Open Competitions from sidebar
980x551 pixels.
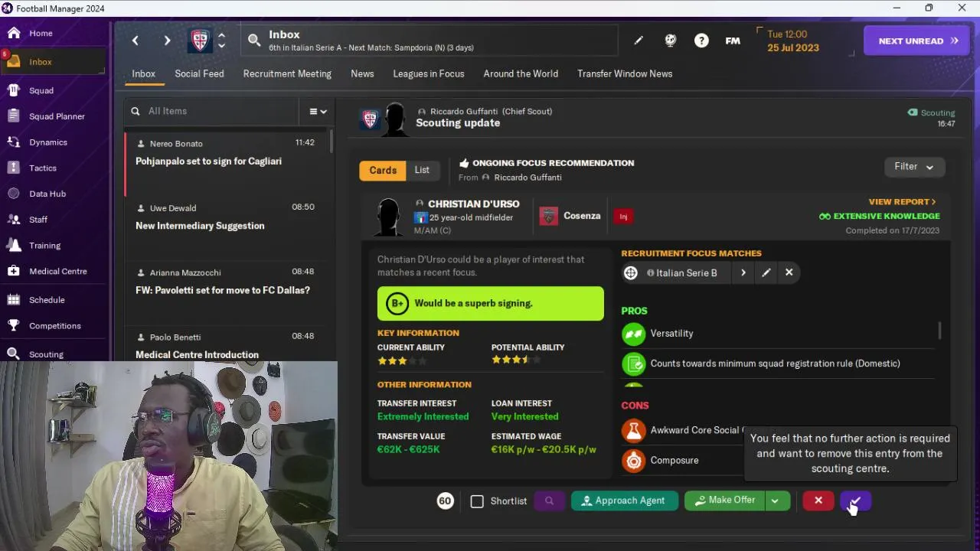point(55,326)
